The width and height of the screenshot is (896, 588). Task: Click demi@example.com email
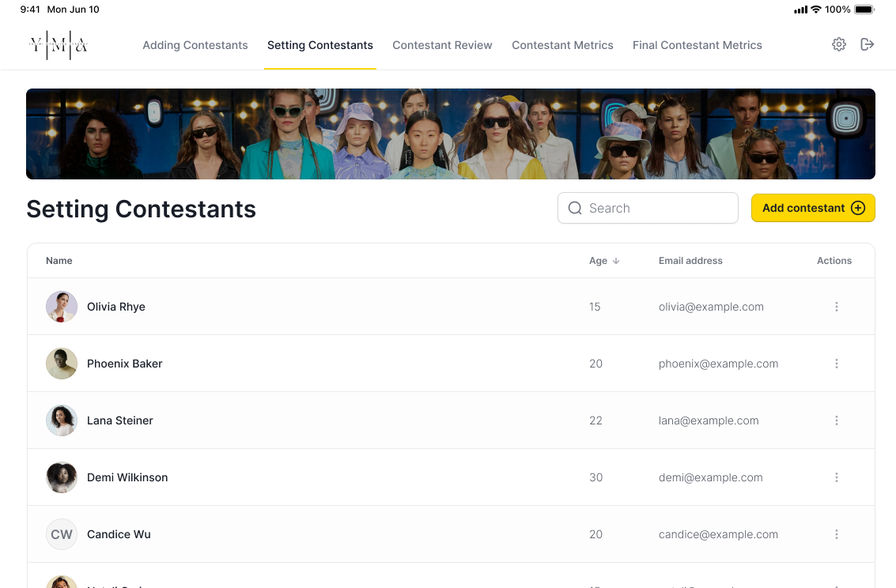point(710,477)
